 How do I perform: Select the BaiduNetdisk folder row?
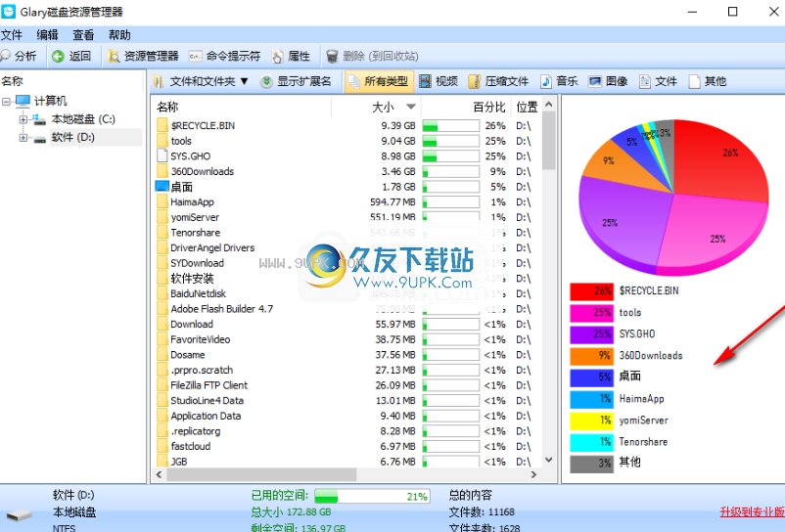346,294
